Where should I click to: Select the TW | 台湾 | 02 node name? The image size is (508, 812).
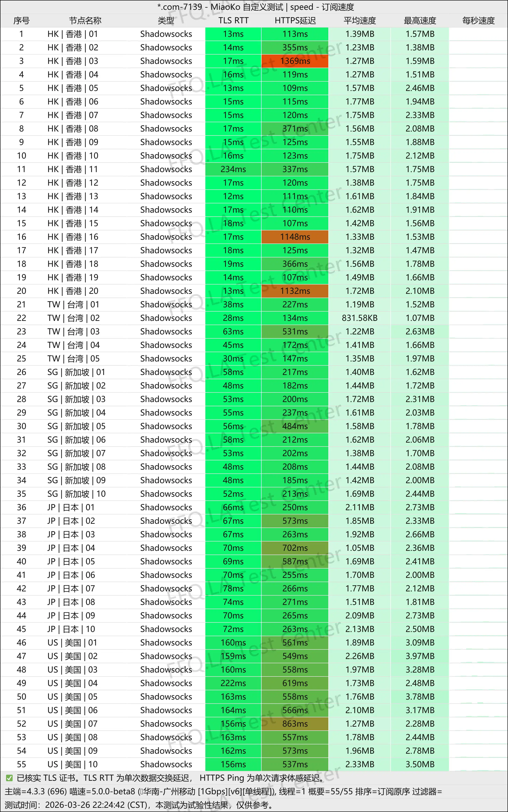pos(74,318)
